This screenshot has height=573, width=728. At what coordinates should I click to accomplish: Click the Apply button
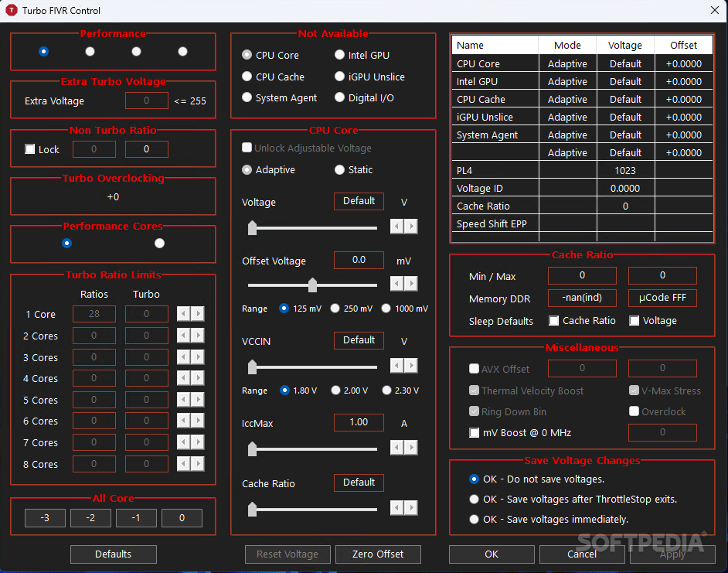(x=672, y=554)
